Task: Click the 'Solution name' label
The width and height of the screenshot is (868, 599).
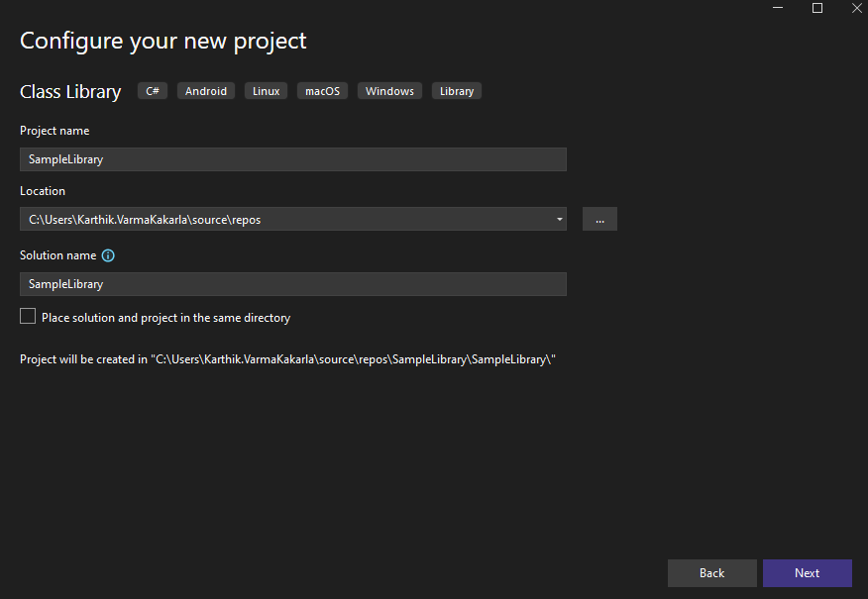Action: tap(58, 255)
